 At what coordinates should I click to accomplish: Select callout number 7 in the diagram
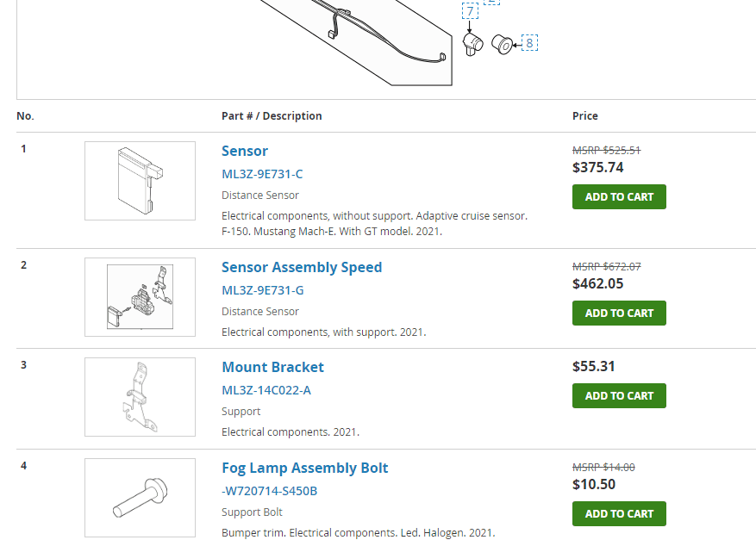[470, 11]
